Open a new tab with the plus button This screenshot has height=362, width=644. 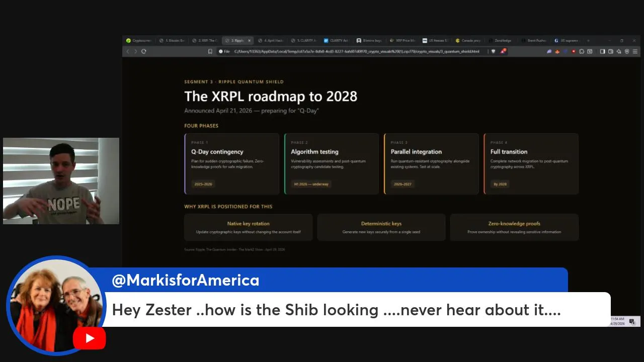(588, 41)
